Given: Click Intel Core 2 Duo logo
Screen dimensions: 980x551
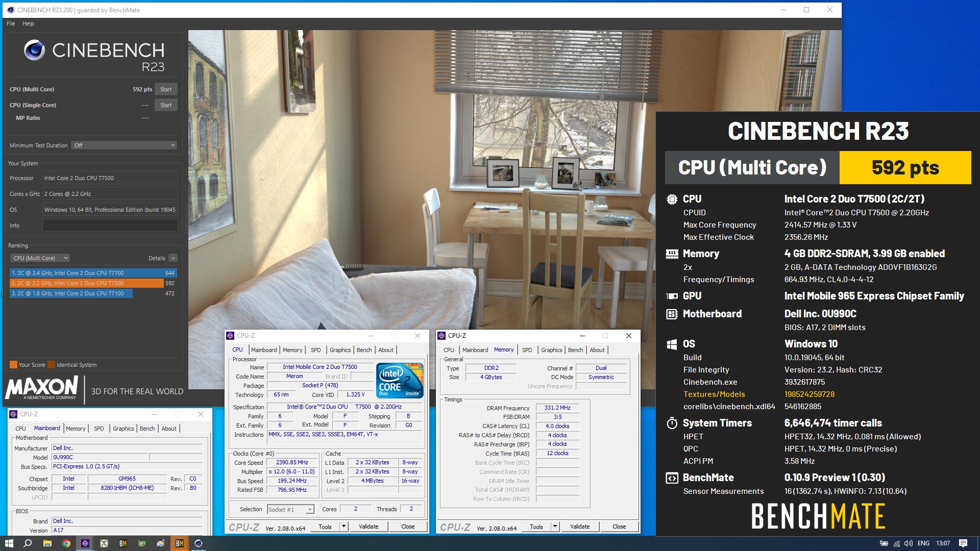Looking at the screenshot, I should [x=400, y=380].
